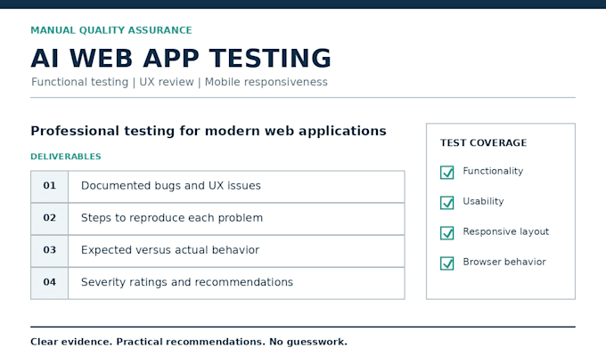606x364 pixels.
Task: Toggle the Responsive layout checkbox
Action: tap(446, 233)
